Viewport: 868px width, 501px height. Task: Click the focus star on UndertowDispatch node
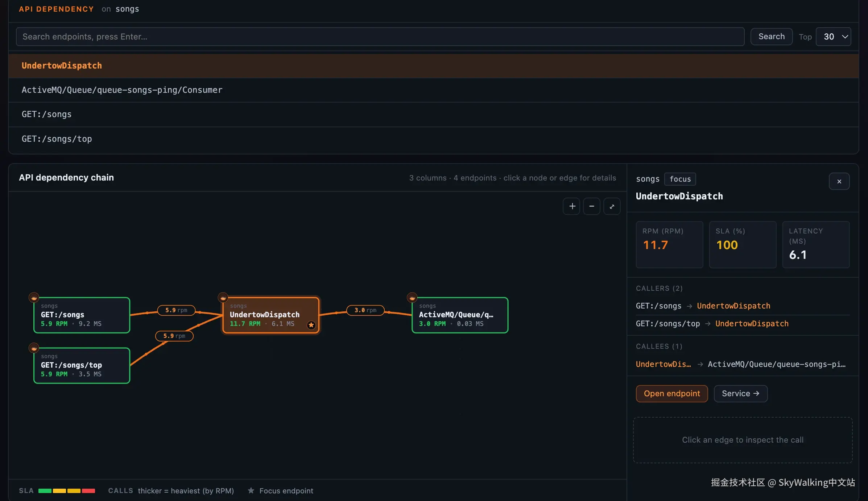[x=311, y=325]
